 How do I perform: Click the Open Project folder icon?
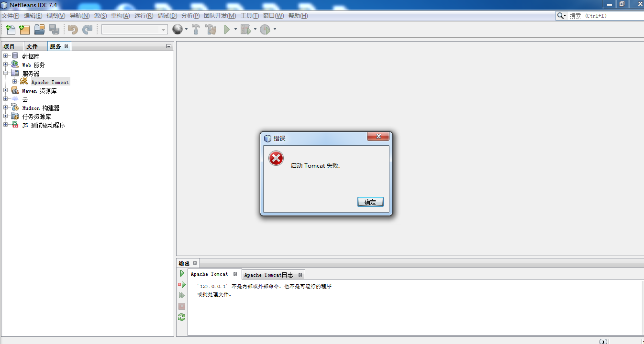coord(39,30)
